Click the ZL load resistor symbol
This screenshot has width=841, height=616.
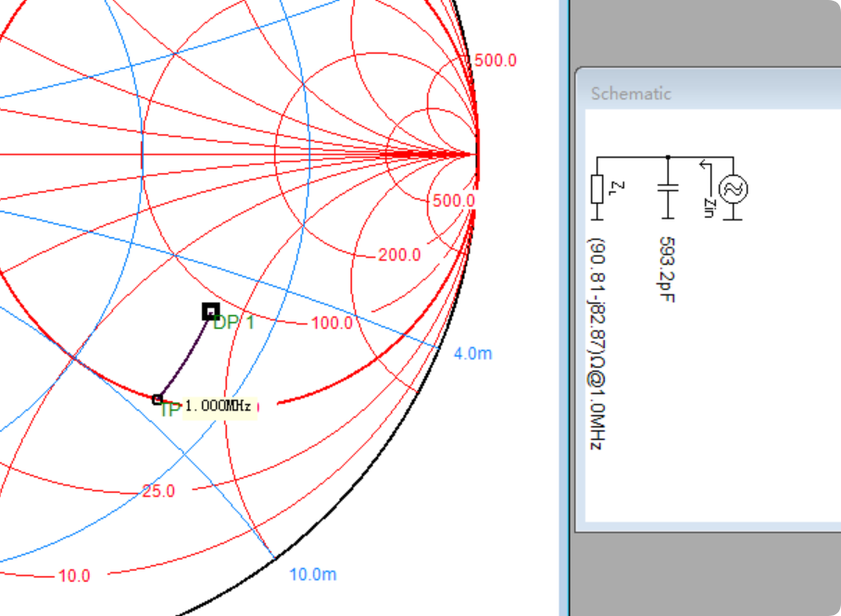(x=597, y=188)
